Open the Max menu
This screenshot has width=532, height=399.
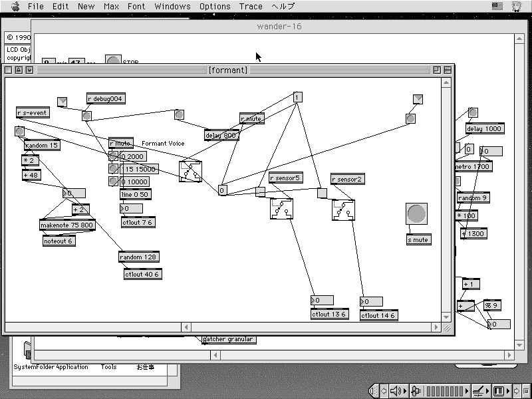[x=111, y=7]
